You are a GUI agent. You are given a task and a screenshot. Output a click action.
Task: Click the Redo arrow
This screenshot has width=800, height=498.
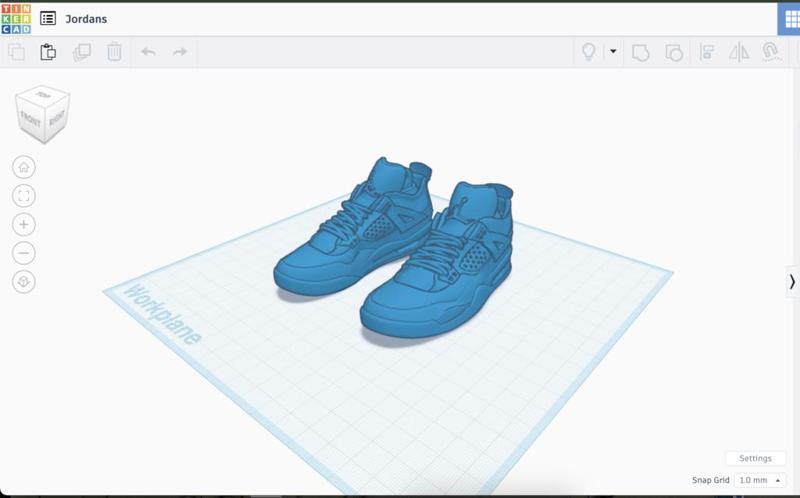(x=180, y=52)
